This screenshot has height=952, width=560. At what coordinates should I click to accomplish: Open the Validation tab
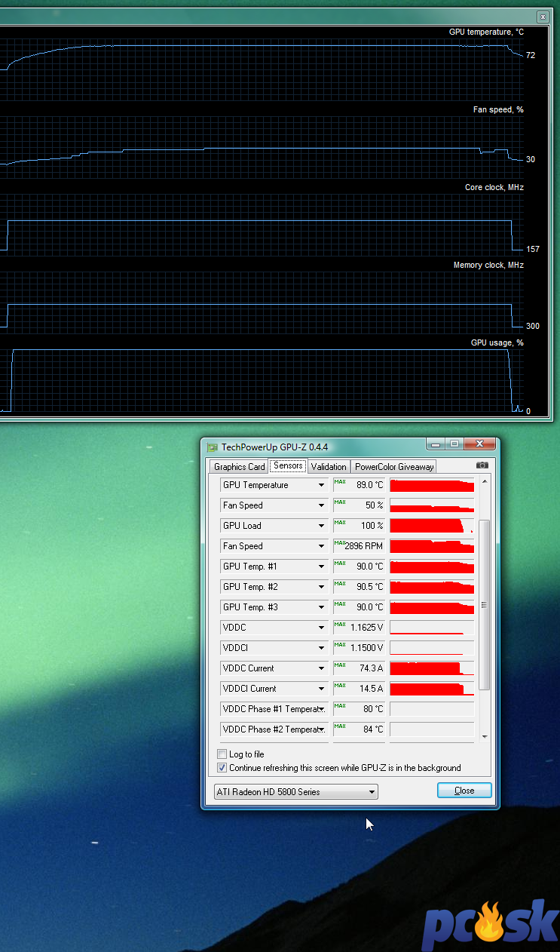pos(329,467)
